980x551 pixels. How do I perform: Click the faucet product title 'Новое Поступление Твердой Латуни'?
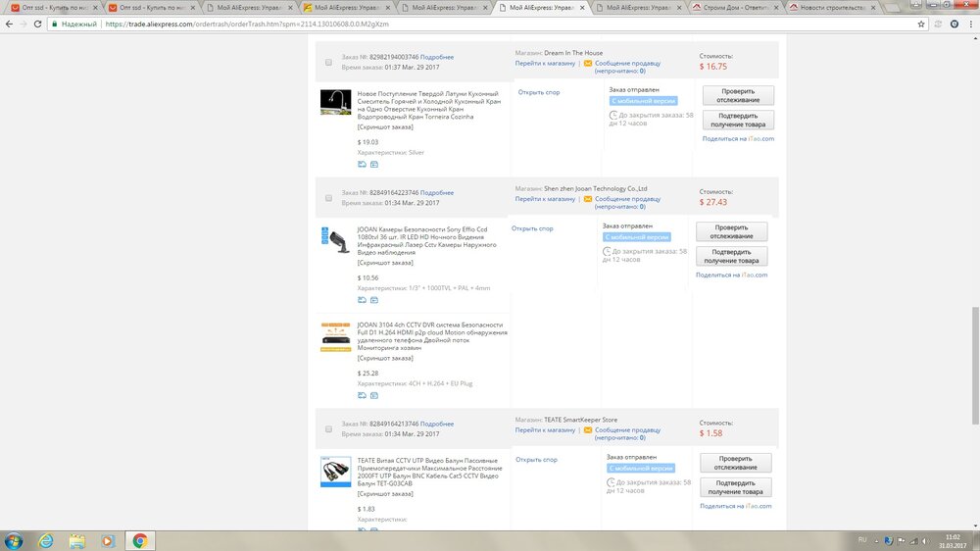coord(429,105)
